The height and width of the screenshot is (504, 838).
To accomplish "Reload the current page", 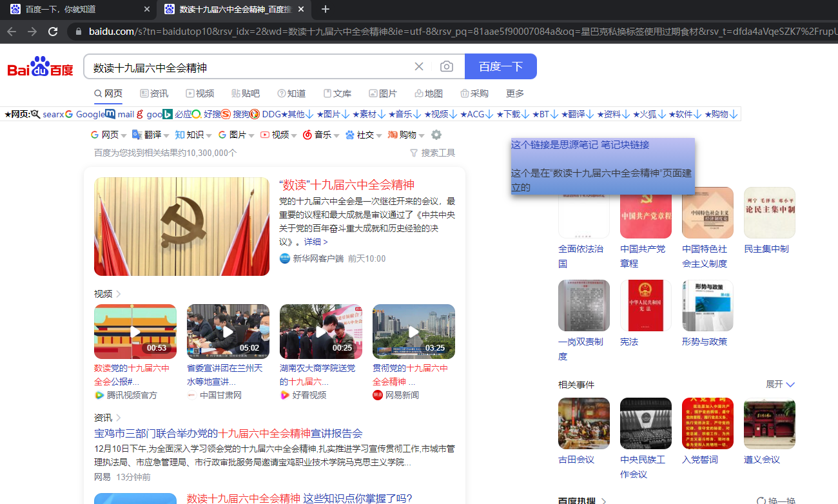I will pos(53,31).
